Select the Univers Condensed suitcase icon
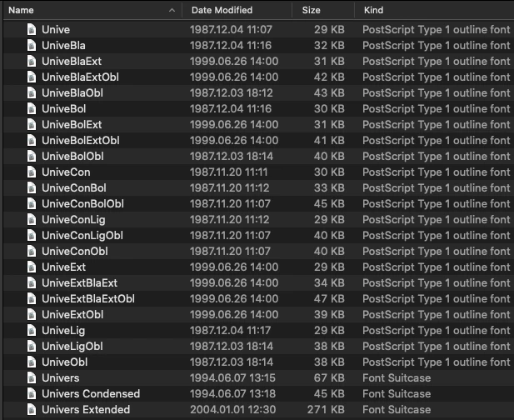 point(32,394)
